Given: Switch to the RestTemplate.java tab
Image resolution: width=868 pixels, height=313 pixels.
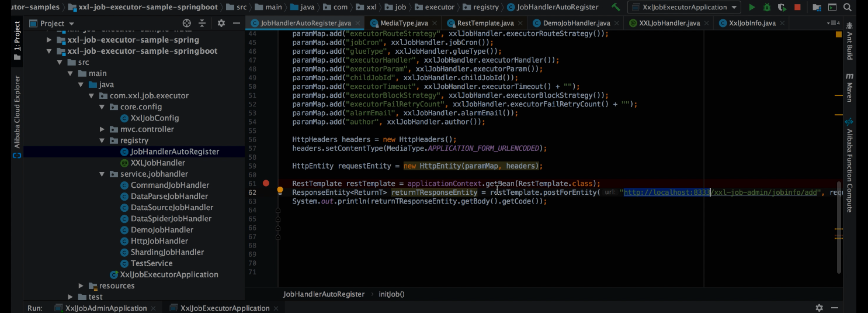Looking at the screenshot, I should pos(485,23).
